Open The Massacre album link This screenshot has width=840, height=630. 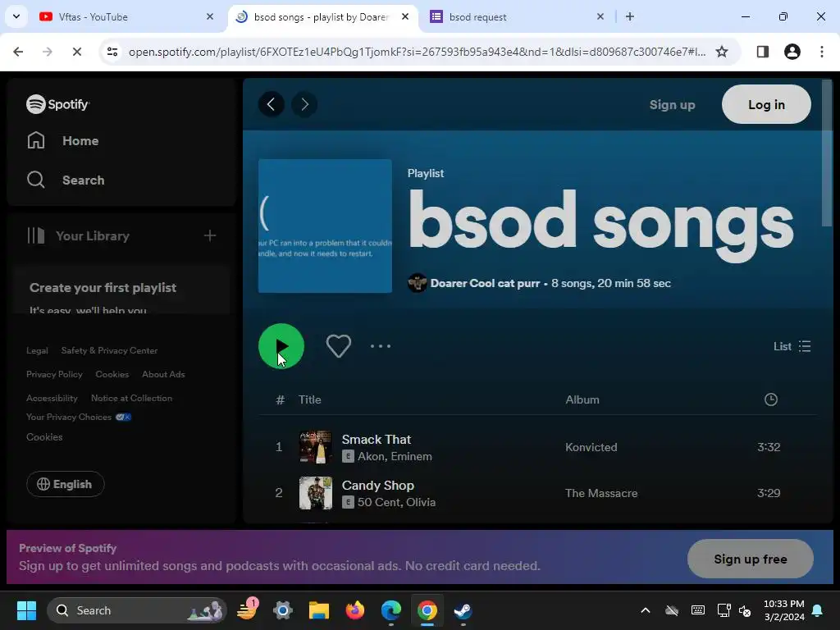(601, 493)
